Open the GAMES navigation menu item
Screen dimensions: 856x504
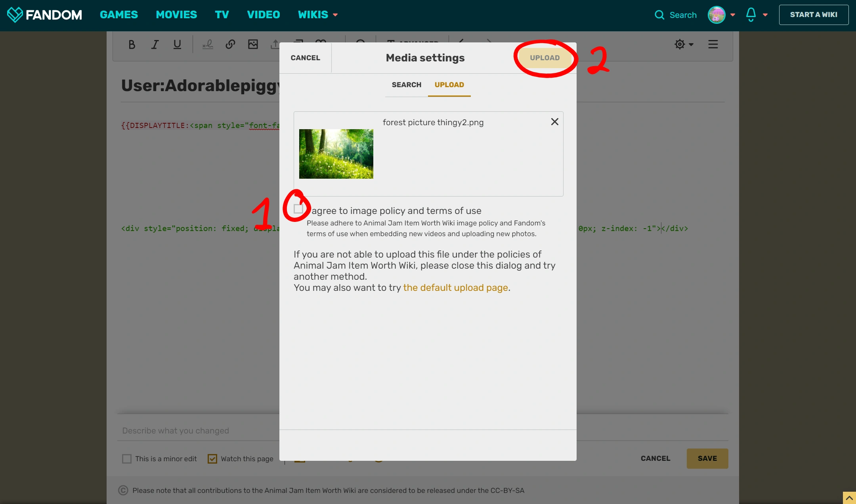coord(118,15)
